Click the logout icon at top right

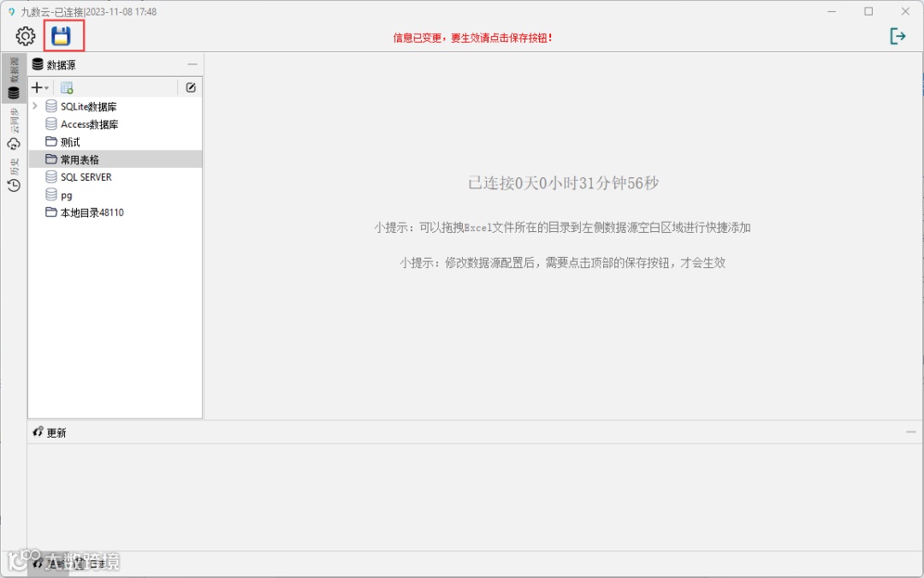pyautogui.click(x=897, y=35)
